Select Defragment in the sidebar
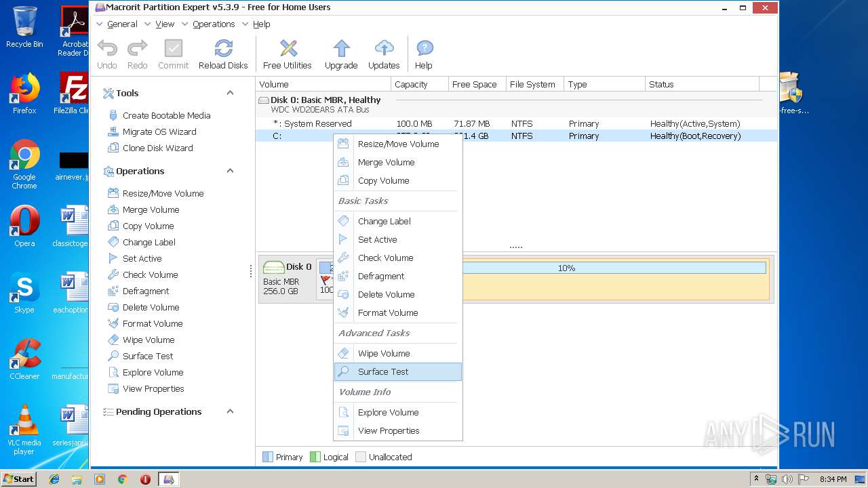Viewport: 868px width, 488px height. [x=139, y=291]
